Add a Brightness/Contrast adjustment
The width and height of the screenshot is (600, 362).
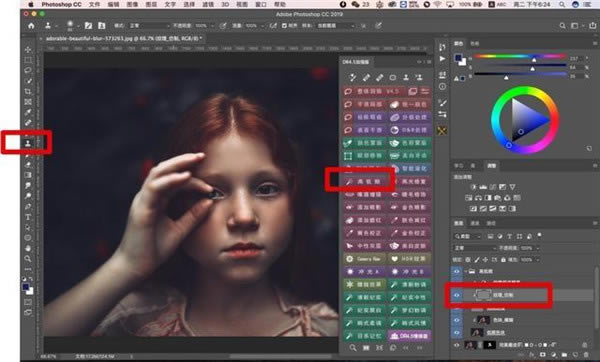(473, 187)
